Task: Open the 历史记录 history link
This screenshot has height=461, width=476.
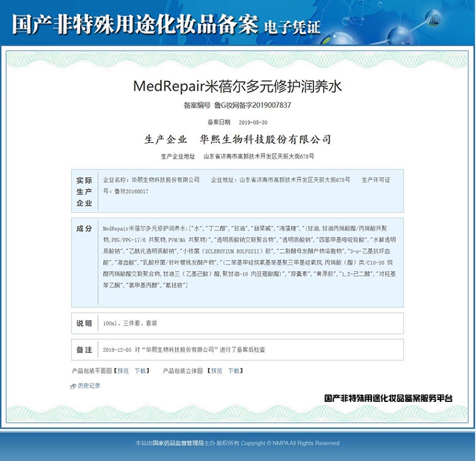Action: click(89, 385)
